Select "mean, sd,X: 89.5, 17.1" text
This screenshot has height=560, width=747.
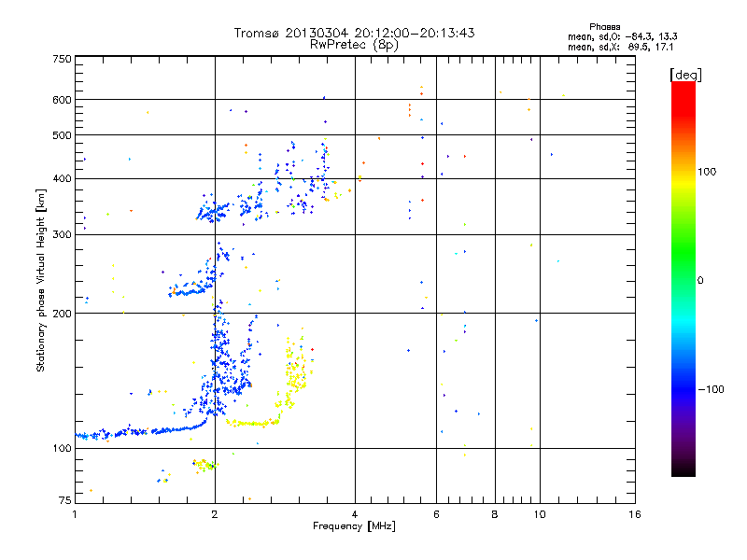pos(620,47)
